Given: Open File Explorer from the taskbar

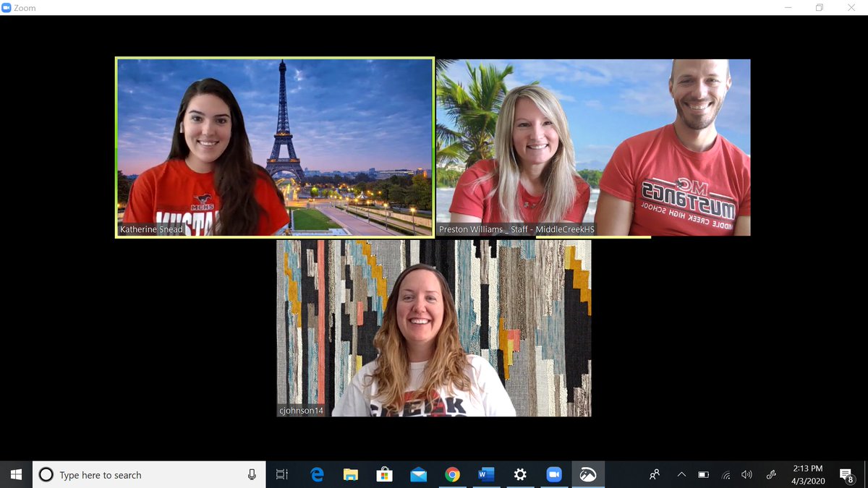Looking at the screenshot, I should (351, 475).
